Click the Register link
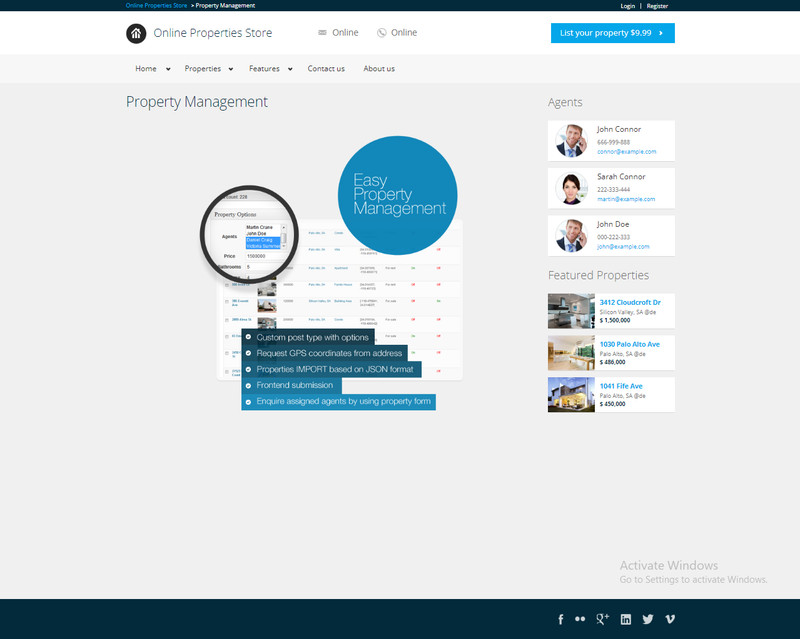Screen dimensions: 800x639 (657, 6)
